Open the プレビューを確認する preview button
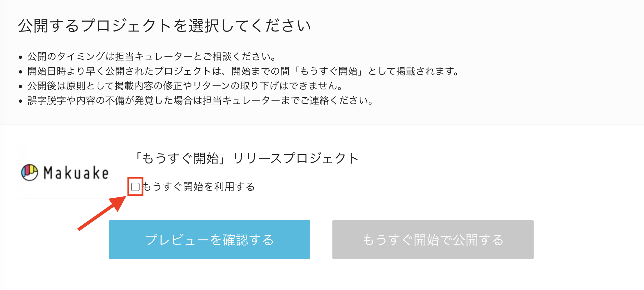 click(210, 240)
